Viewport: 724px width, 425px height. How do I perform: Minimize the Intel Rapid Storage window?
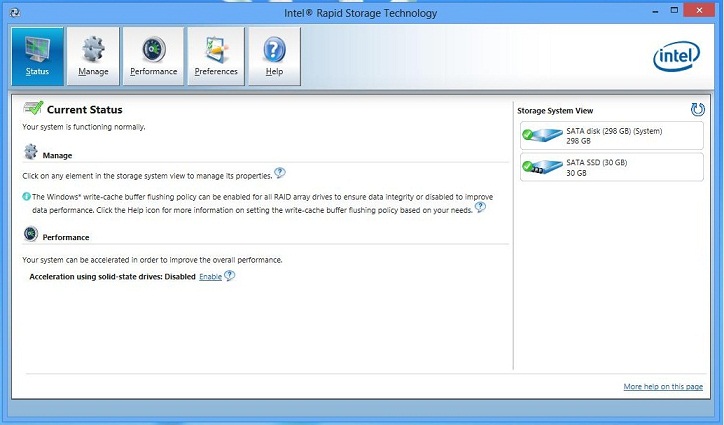(655, 11)
